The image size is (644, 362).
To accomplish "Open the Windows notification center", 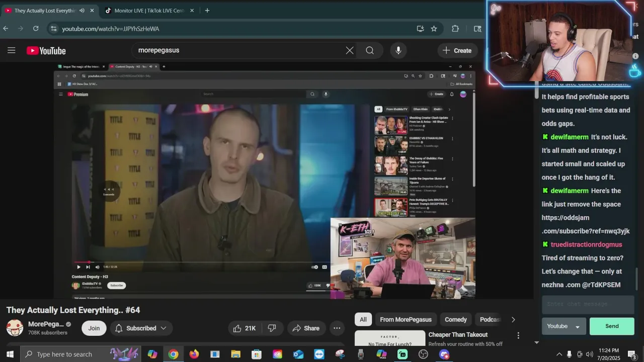I will pos(632,354).
